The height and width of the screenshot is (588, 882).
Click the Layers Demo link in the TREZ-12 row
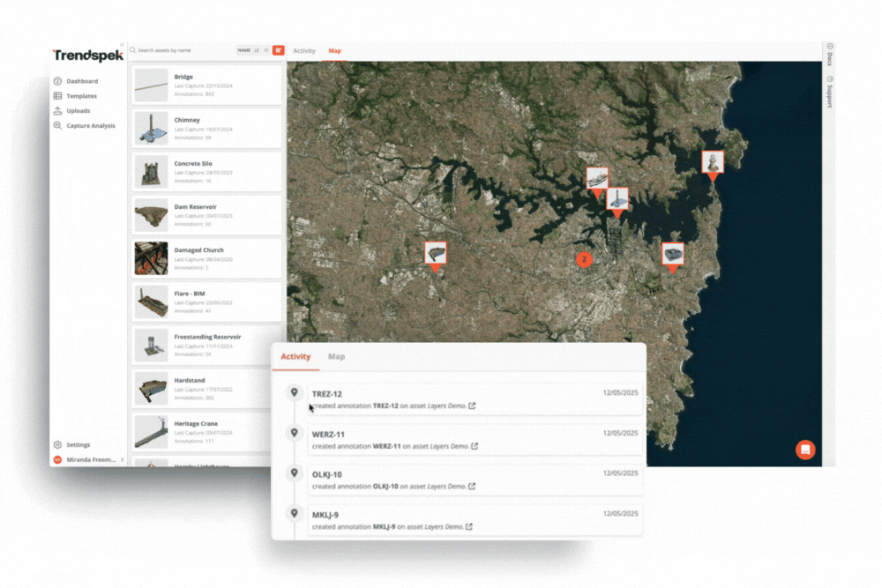point(446,406)
